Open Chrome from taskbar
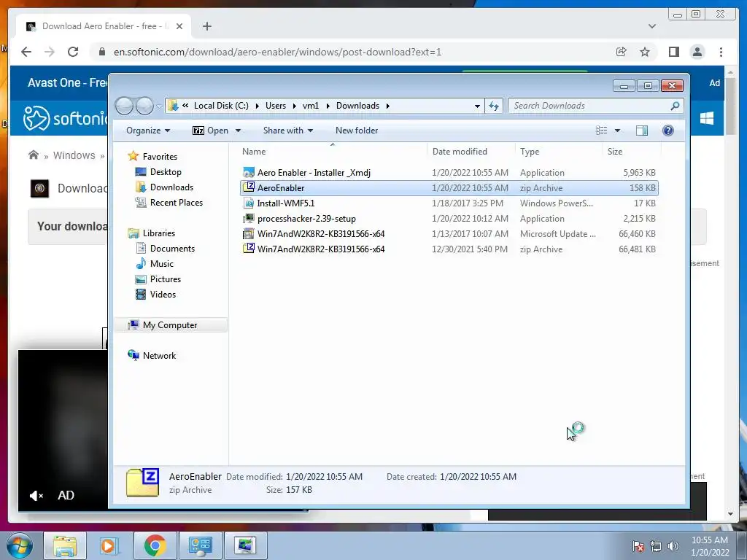Viewport: 747px width, 560px height. click(155, 545)
